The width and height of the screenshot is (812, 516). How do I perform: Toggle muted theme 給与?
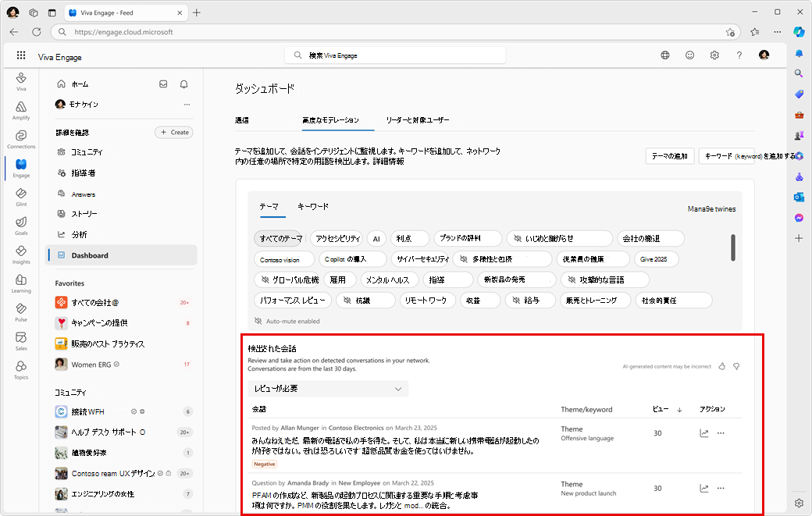[531, 301]
